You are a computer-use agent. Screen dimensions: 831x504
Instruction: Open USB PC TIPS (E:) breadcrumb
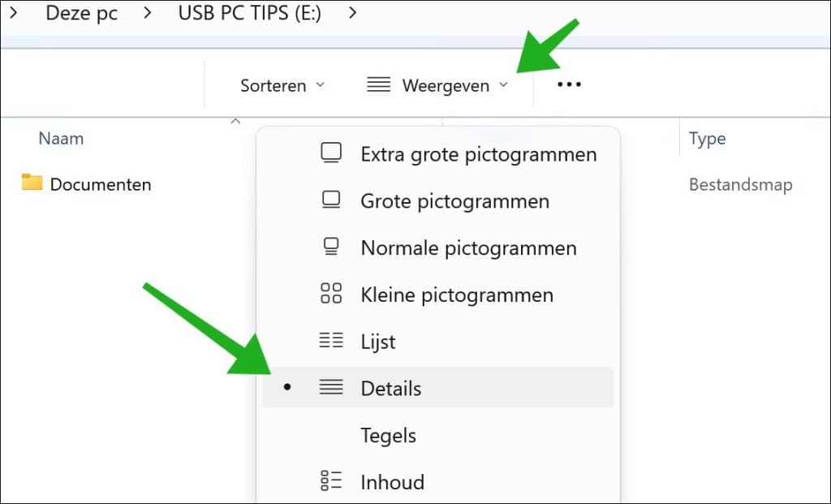(250, 13)
